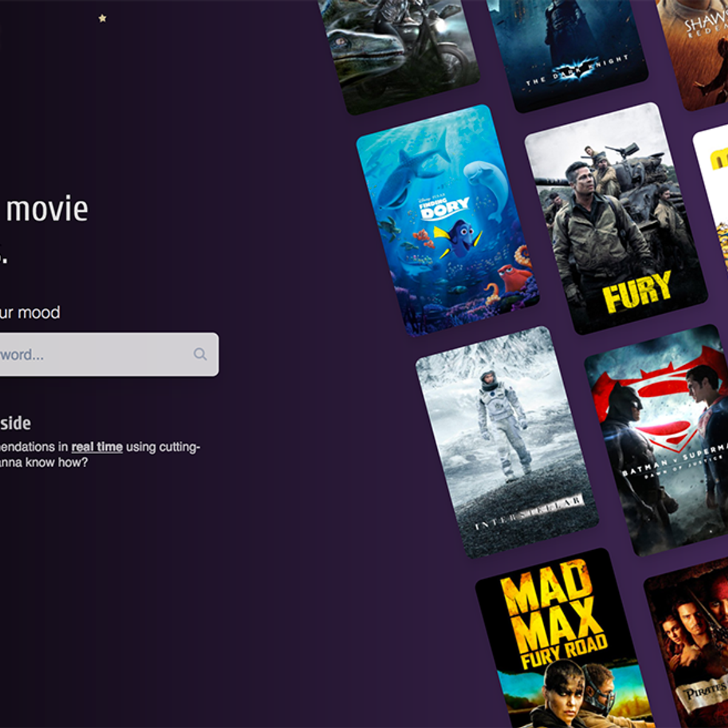Click the gold star decoration near the top
This screenshot has height=728, width=728.
(102, 19)
